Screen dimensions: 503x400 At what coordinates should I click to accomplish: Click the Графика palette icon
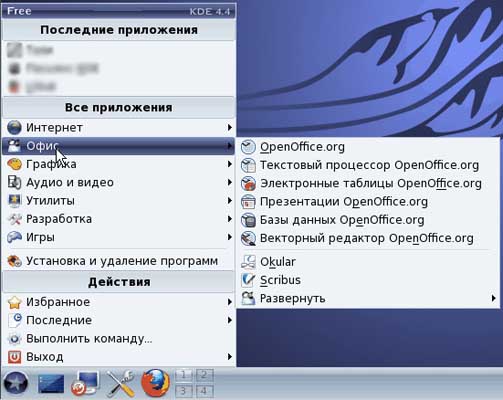pos(14,164)
